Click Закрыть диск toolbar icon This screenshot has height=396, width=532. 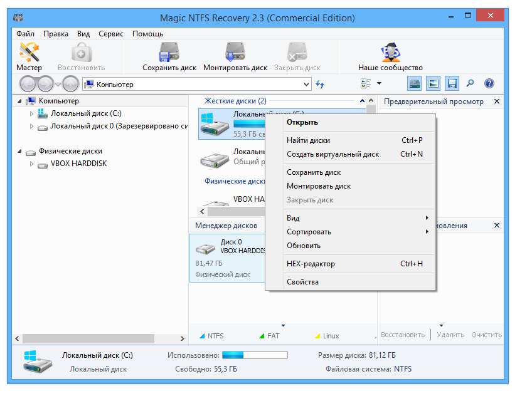[297, 52]
